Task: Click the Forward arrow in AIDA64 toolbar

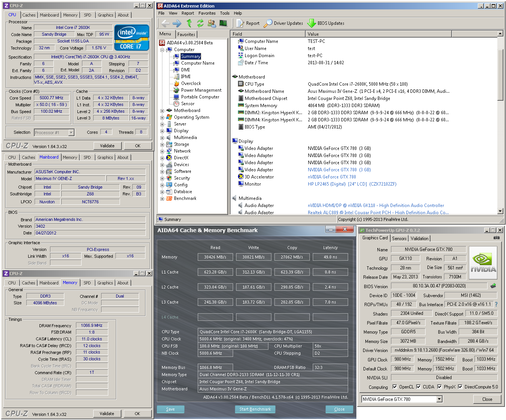Action: (x=177, y=23)
